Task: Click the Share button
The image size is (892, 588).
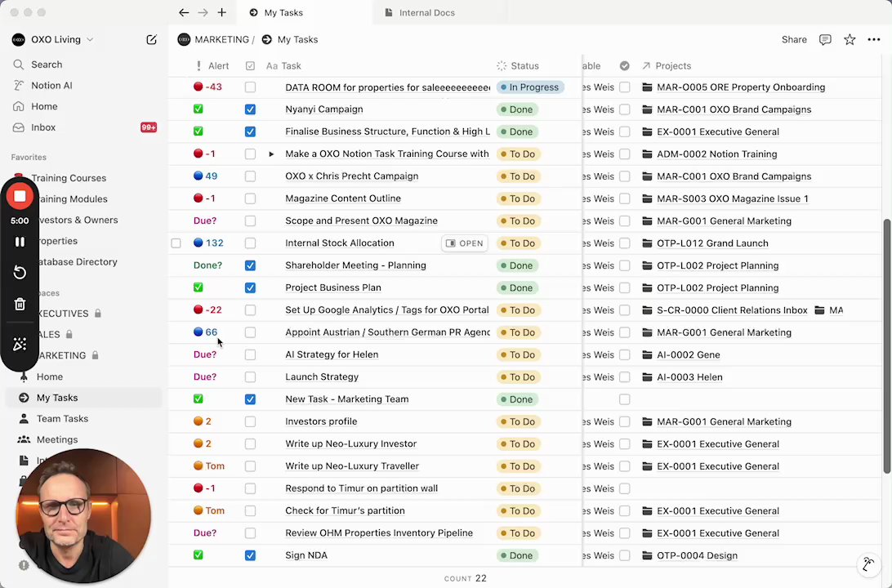Action: pos(793,39)
